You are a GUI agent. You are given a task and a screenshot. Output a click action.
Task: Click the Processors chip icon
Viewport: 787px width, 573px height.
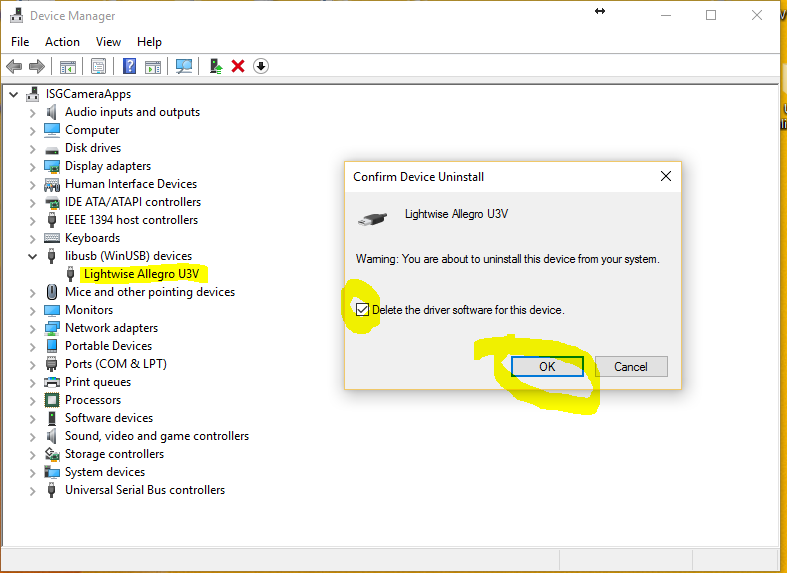point(52,400)
